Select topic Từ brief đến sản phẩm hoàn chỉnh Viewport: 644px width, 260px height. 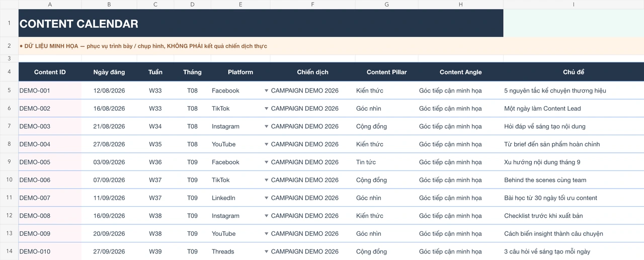(574, 144)
